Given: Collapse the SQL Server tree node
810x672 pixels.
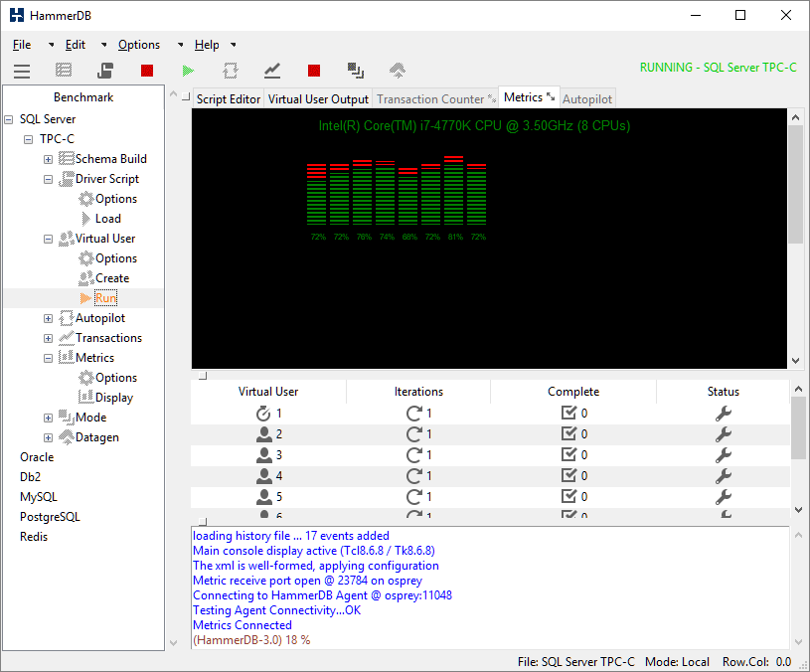Looking at the screenshot, I should point(8,119).
